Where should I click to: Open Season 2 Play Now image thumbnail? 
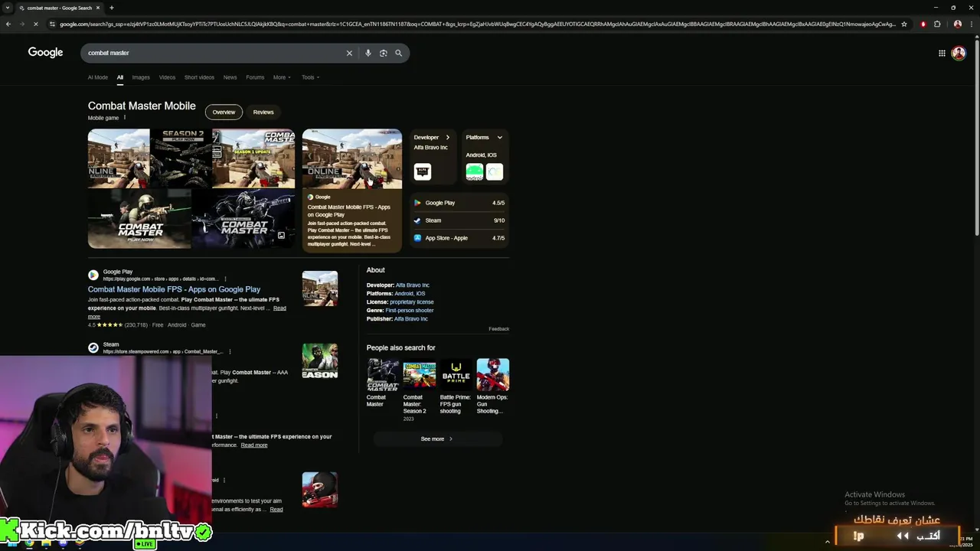pyautogui.click(x=181, y=158)
